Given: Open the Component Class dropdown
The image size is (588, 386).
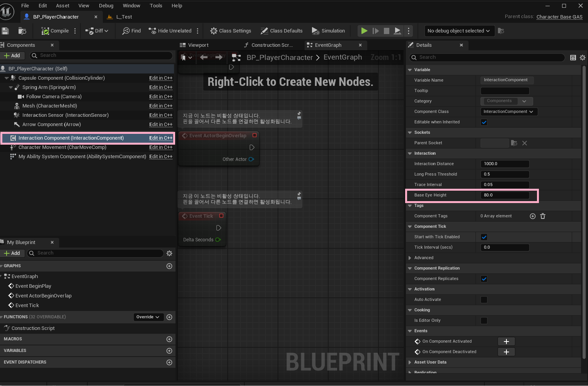Looking at the screenshot, I should pos(509,112).
